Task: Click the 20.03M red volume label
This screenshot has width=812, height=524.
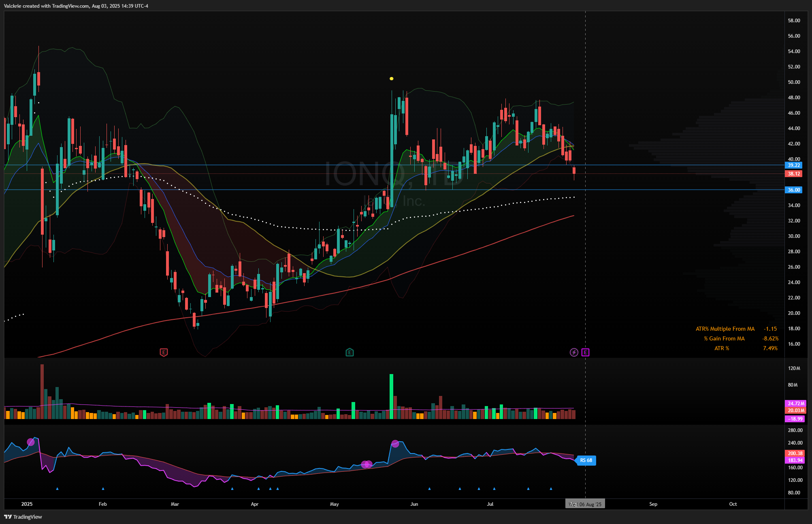Action: point(796,411)
